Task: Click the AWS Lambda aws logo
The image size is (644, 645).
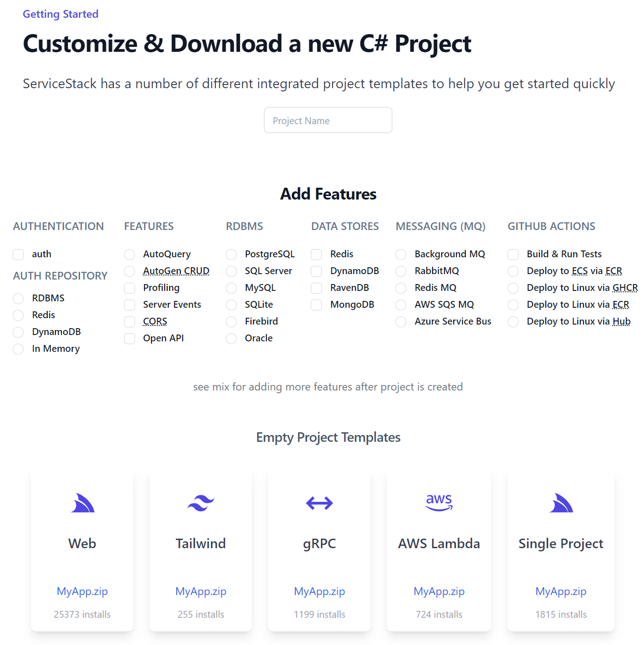Action: (439, 502)
